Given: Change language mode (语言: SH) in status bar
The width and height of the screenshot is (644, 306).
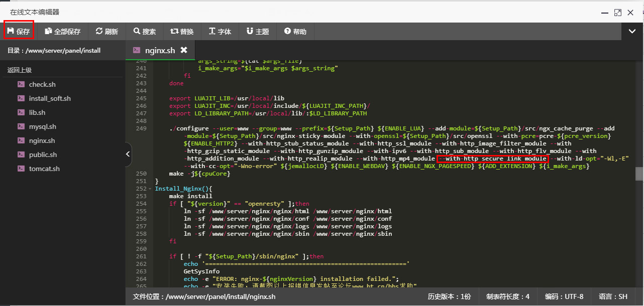Looking at the screenshot, I should [x=616, y=296].
